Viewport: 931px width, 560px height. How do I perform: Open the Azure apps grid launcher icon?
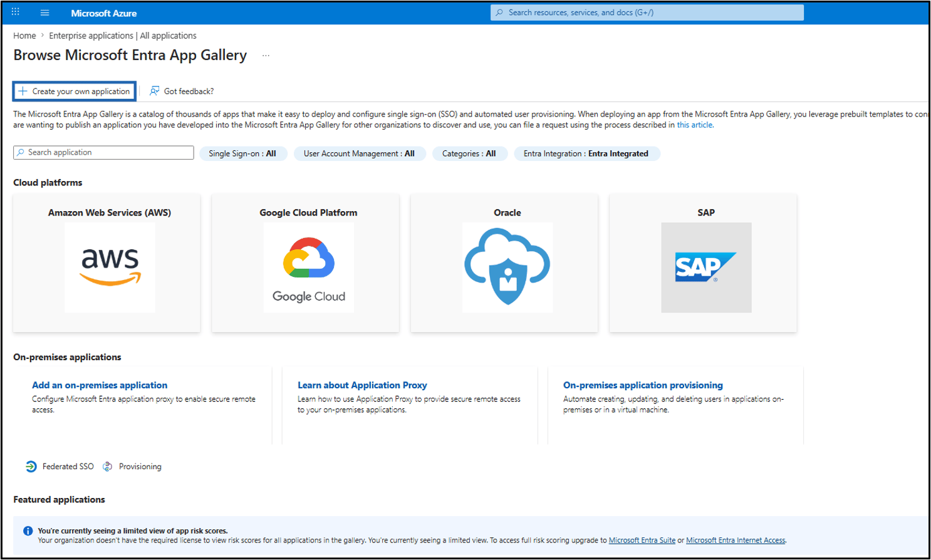16,12
